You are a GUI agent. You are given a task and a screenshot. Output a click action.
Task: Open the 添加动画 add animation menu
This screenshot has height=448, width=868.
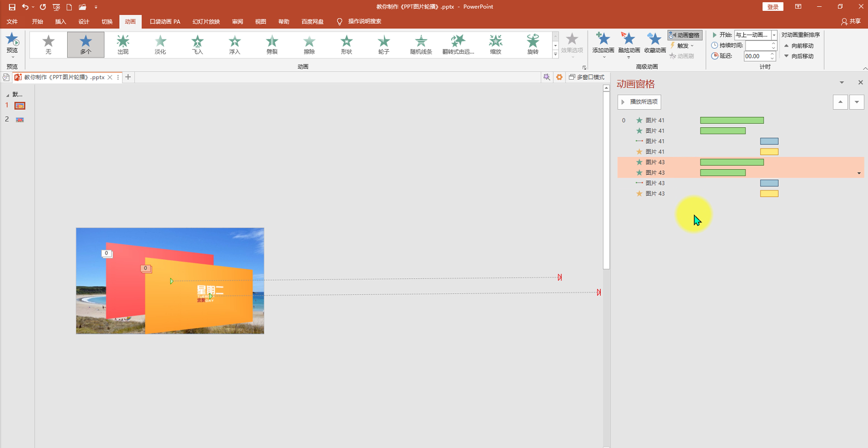pyautogui.click(x=603, y=44)
